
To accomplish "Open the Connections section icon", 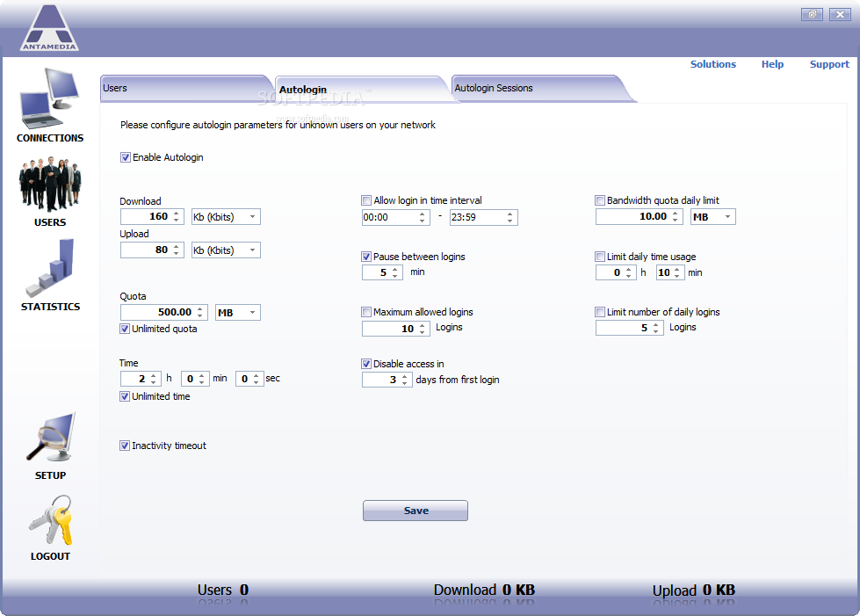I will 50,98.
